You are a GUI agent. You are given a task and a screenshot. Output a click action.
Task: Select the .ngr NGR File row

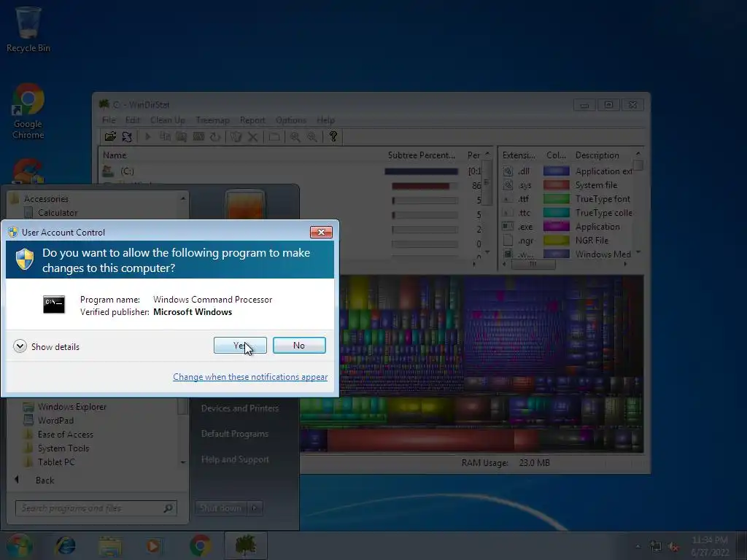point(567,240)
